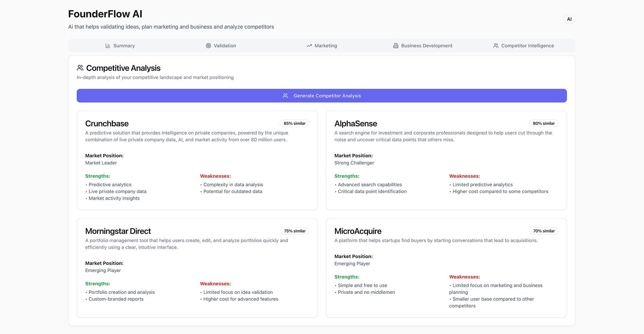Screen dimensions: 644x334
Task: Click the 70% similar badge
Action: tap(544, 231)
